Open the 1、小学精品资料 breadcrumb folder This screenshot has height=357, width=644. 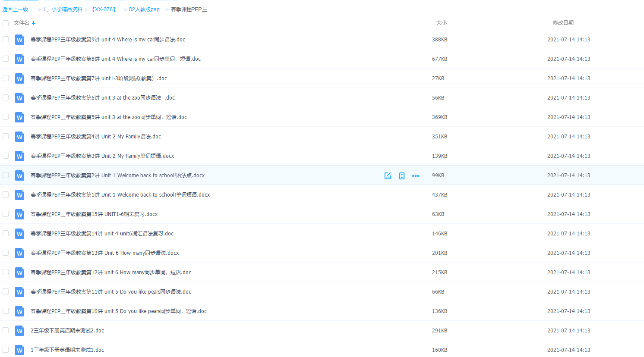(63, 9)
